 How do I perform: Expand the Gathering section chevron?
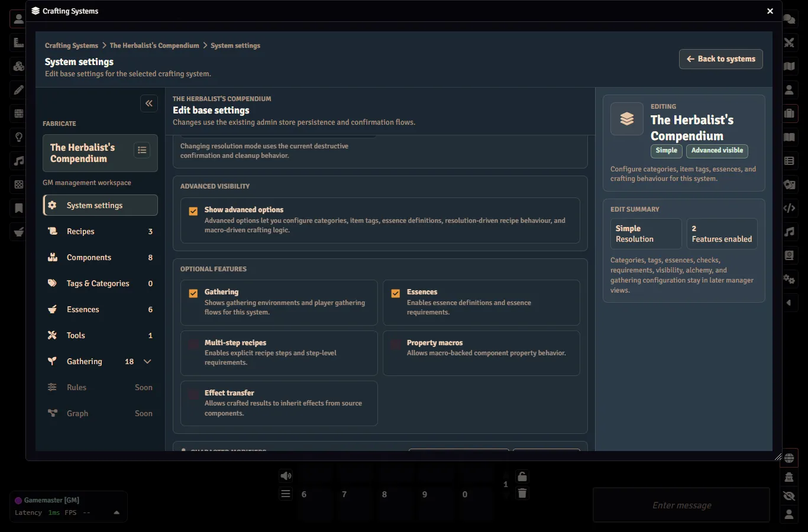pos(147,361)
